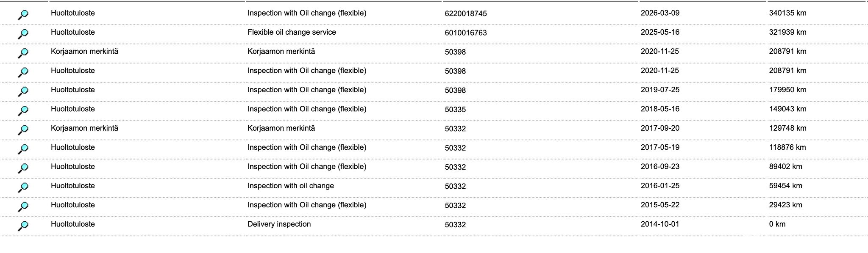Open details for the Inspection with oil change at 59454 km

(x=23, y=187)
